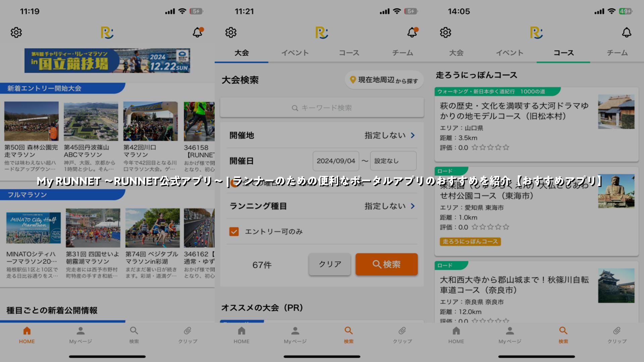The height and width of the screenshot is (362, 644).
Task: Tap 現在地周辺から探す button
Action: 384,80
